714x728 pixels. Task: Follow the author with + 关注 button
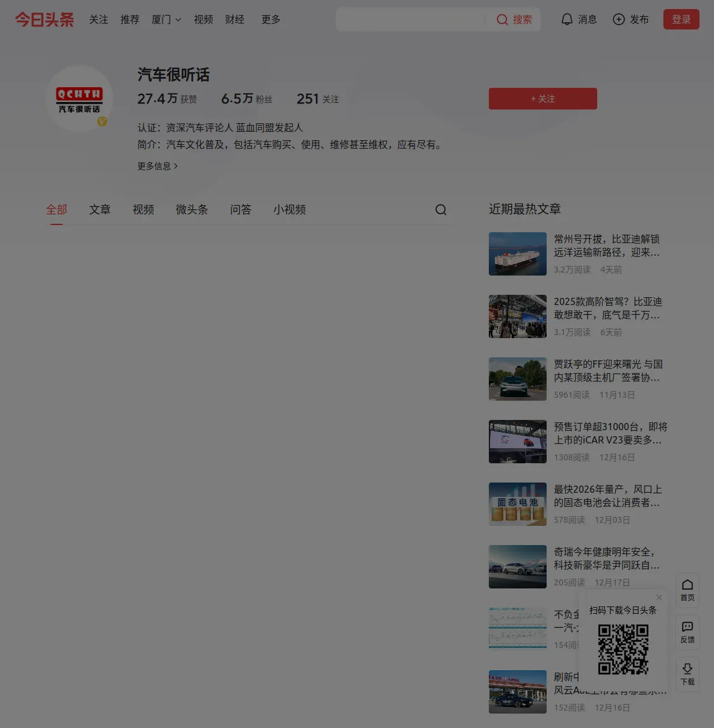[543, 99]
